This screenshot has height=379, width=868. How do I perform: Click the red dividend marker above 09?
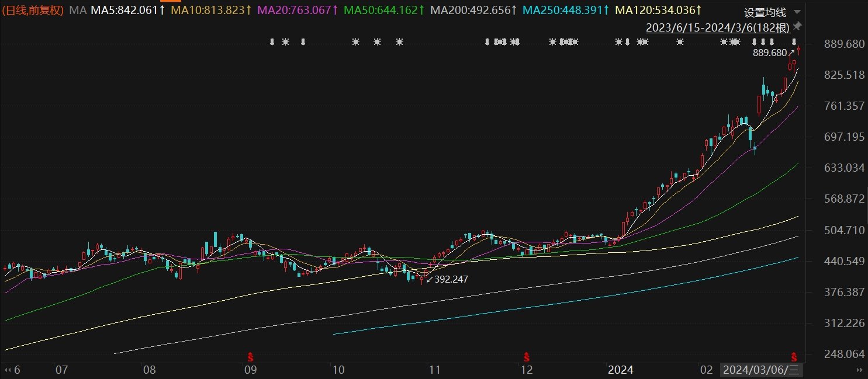(x=251, y=356)
